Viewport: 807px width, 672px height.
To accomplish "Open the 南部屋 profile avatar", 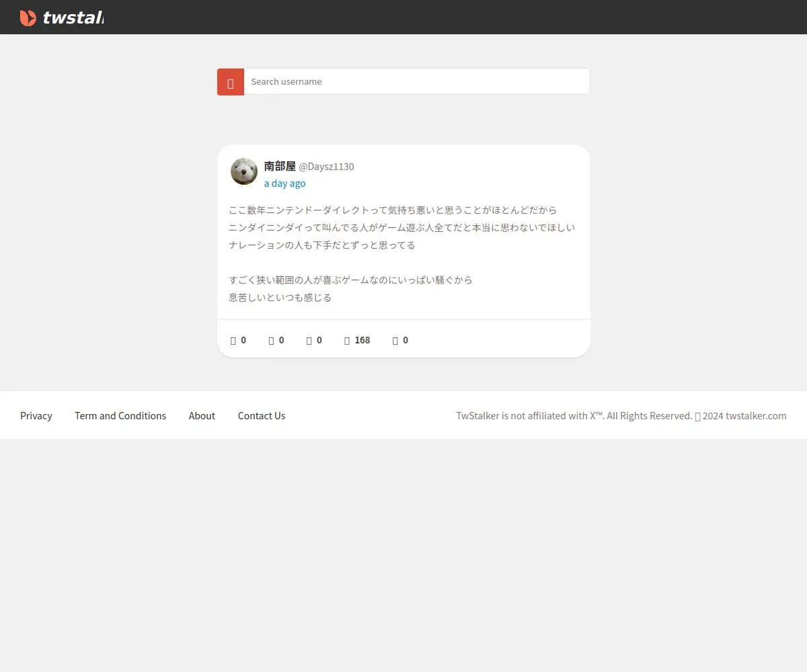I will coord(244,171).
